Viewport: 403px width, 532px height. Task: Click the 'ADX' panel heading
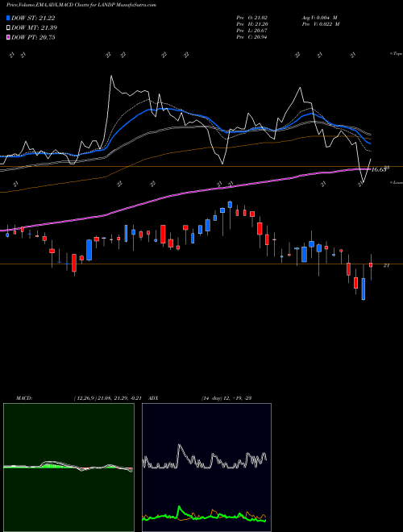(x=153, y=398)
